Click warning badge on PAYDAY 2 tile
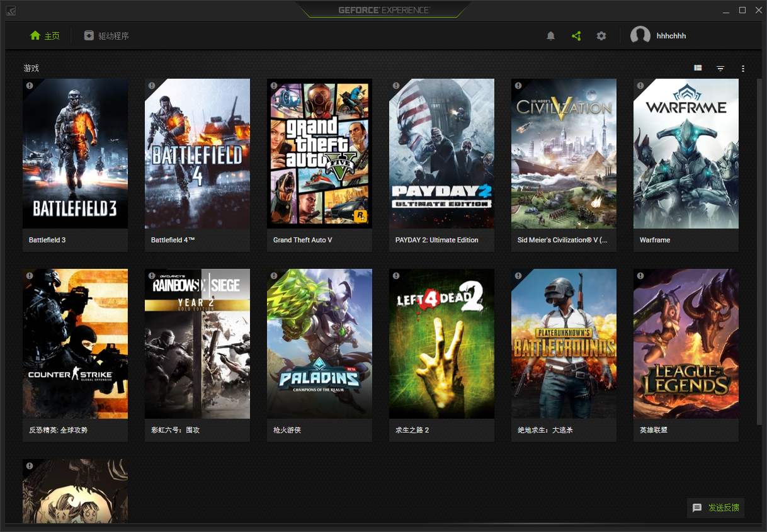Image resolution: width=767 pixels, height=532 pixels. (x=396, y=86)
